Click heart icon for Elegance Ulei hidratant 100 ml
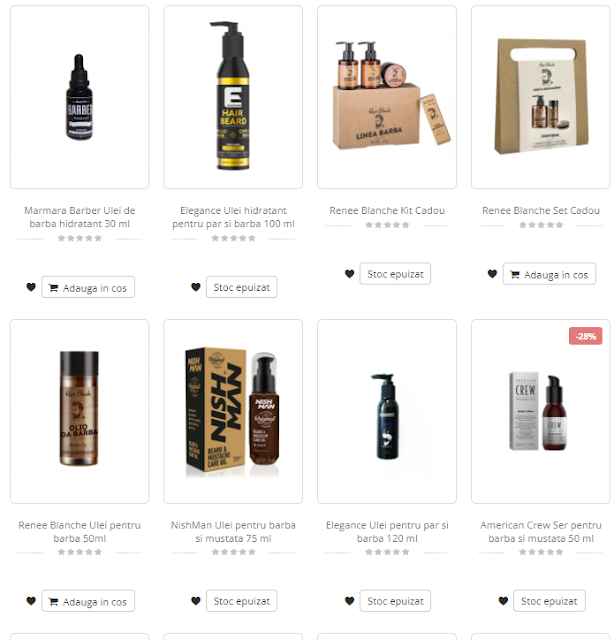 point(196,287)
